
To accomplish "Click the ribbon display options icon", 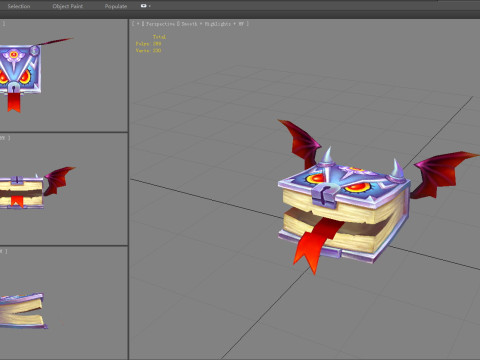I will (x=144, y=6).
